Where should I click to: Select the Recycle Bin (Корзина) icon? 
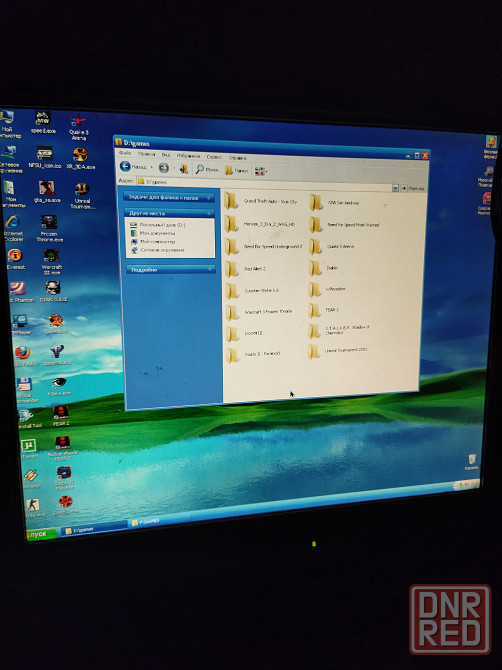(x=472, y=461)
